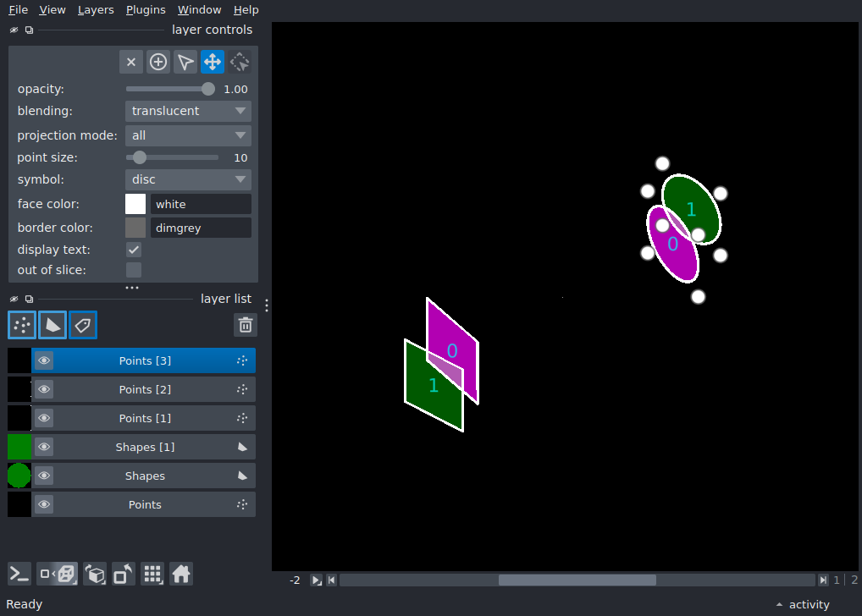Viewport: 862px width, 616px height.
Task: Float the layer list panel
Action: pos(29,299)
